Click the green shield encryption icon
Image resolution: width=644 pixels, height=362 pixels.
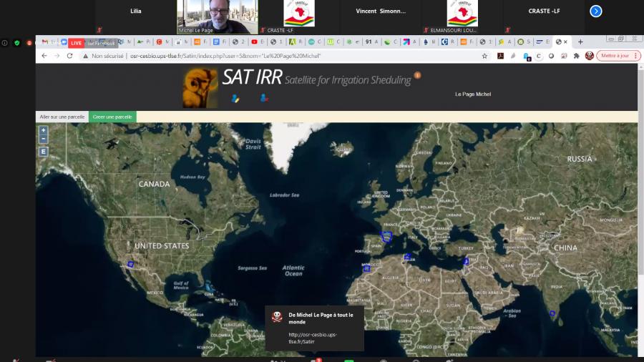pyautogui.click(x=17, y=43)
